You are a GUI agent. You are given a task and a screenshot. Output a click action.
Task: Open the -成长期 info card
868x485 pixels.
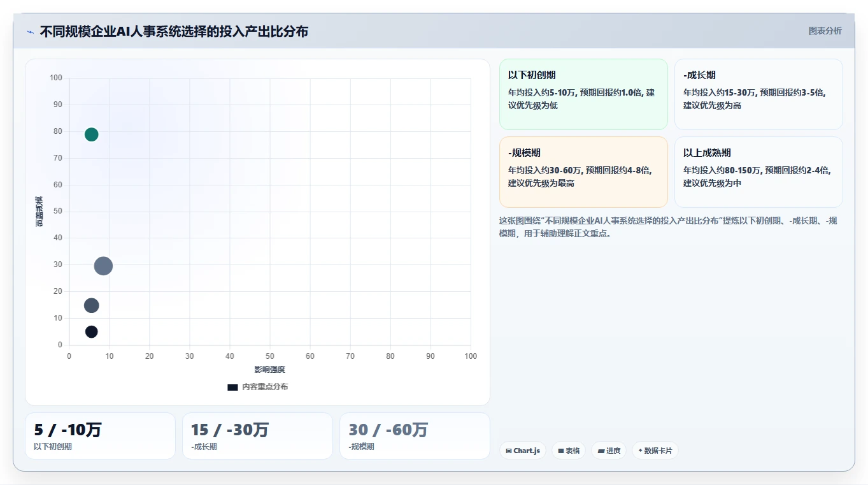tap(758, 94)
